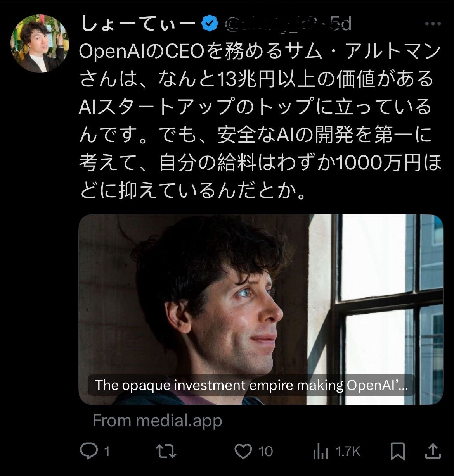Open the three-dot more options menu
The height and width of the screenshot is (476, 454).
(x=433, y=24)
